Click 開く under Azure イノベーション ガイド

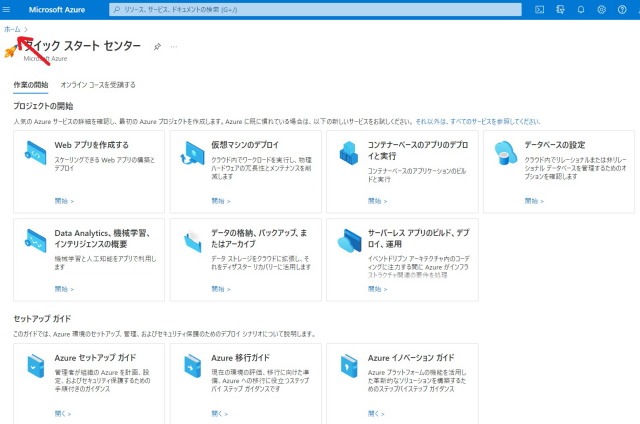click(x=376, y=413)
